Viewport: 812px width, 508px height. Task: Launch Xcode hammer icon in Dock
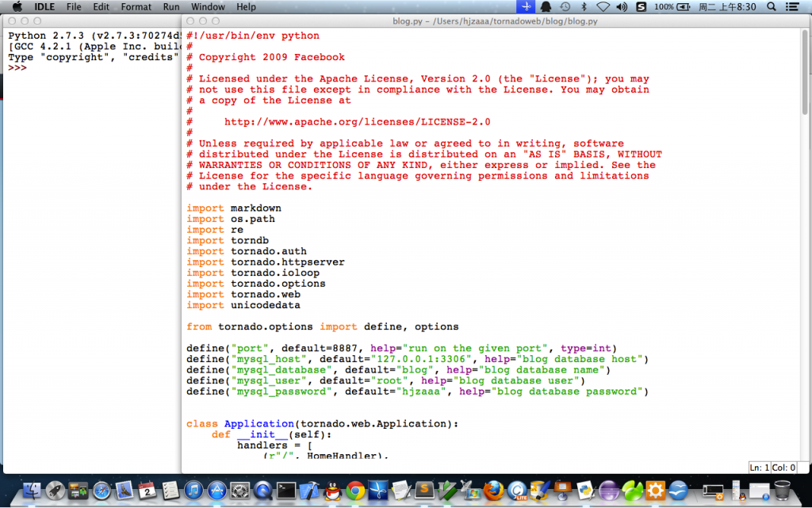[309, 491]
